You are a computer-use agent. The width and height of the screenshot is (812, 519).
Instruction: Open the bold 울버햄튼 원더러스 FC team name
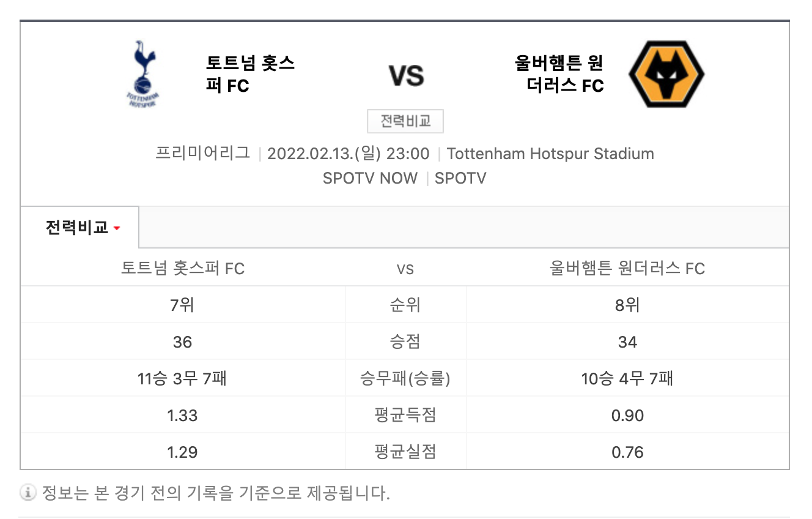coord(559,74)
